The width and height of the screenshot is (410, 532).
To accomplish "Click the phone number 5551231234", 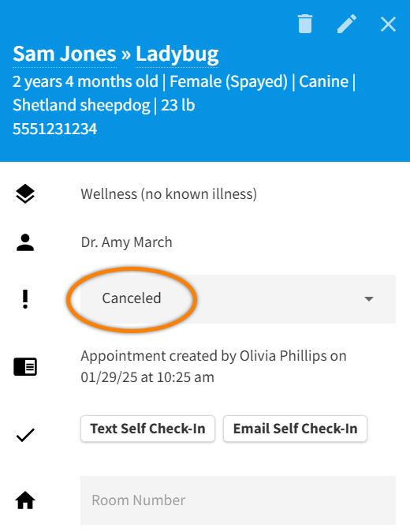I will pyautogui.click(x=55, y=129).
